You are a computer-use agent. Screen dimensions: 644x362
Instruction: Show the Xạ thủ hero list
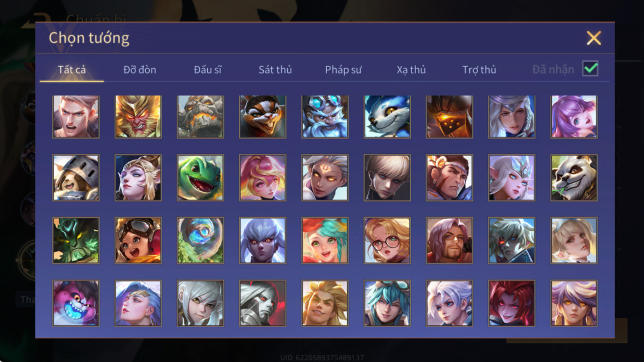(x=411, y=70)
